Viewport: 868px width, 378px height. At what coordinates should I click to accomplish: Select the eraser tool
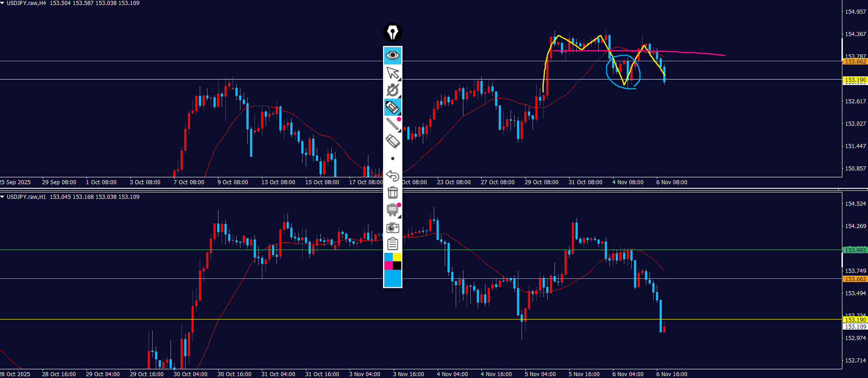point(393,141)
